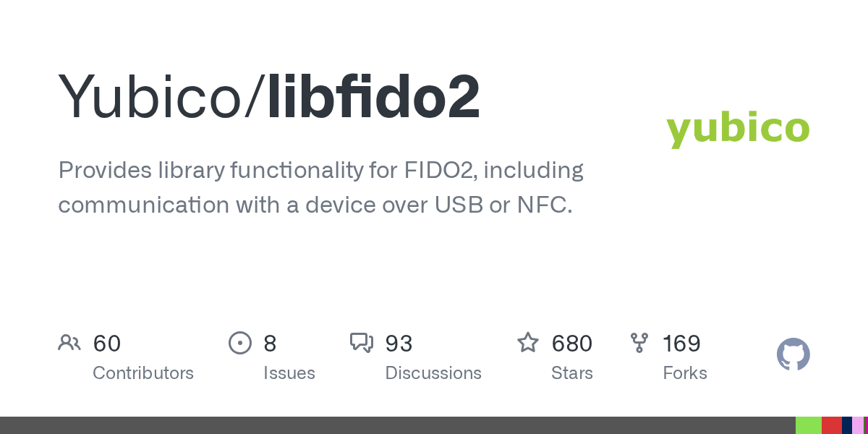868x434 pixels.
Task: Click the 60 Contributors count
Action: tap(107, 343)
